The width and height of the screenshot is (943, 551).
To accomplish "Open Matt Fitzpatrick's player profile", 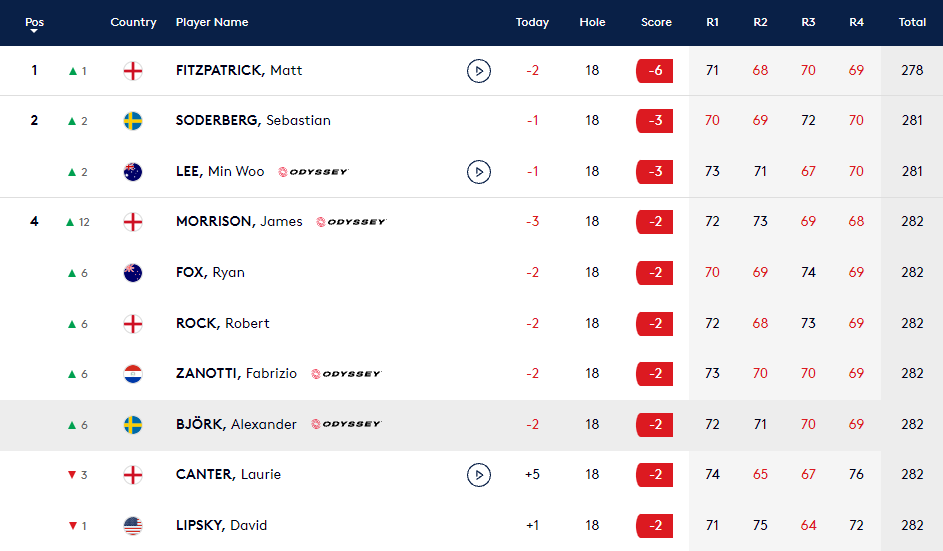I will click(239, 71).
